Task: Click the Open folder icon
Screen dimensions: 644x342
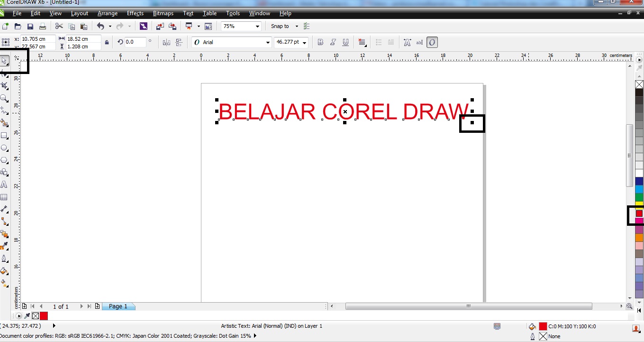Action: pyautogui.click(x=18, y=26)
